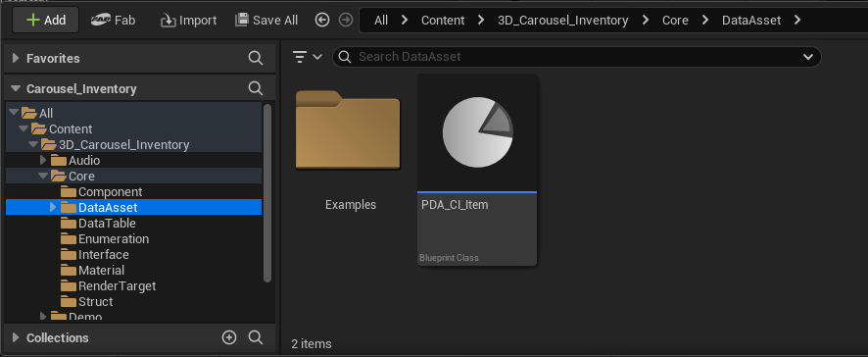The width and height of the screenshot is (868, 357).
Task: Select the All tree item
Action: pos(133,113)
